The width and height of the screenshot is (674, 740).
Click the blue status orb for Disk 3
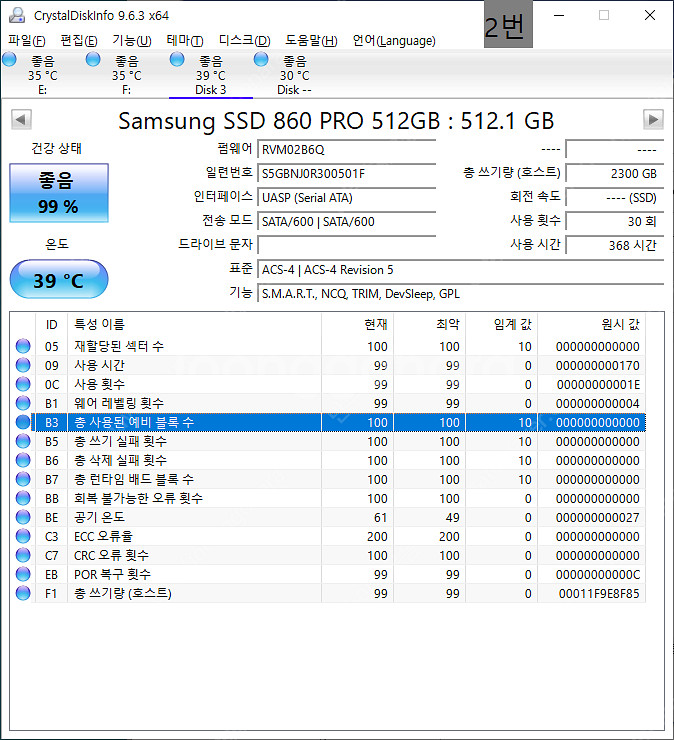pos(177,59)
